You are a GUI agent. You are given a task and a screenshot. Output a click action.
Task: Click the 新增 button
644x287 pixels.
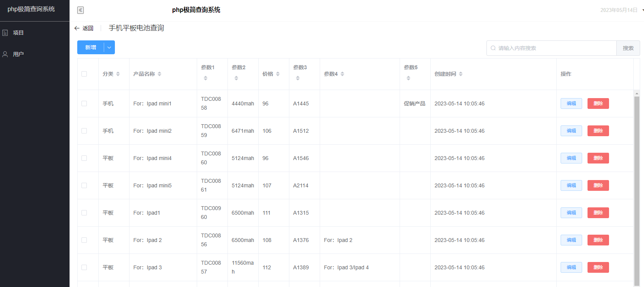click(x=91, y=47)
